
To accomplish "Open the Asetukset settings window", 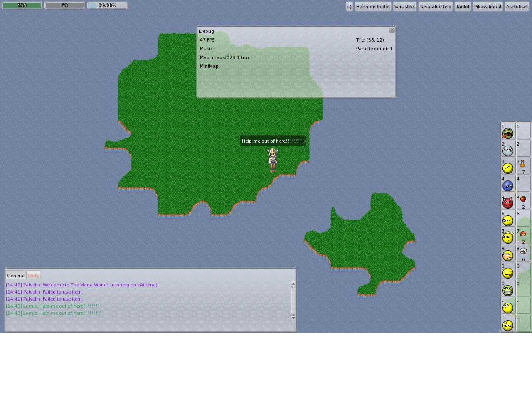I will point(517,7).
